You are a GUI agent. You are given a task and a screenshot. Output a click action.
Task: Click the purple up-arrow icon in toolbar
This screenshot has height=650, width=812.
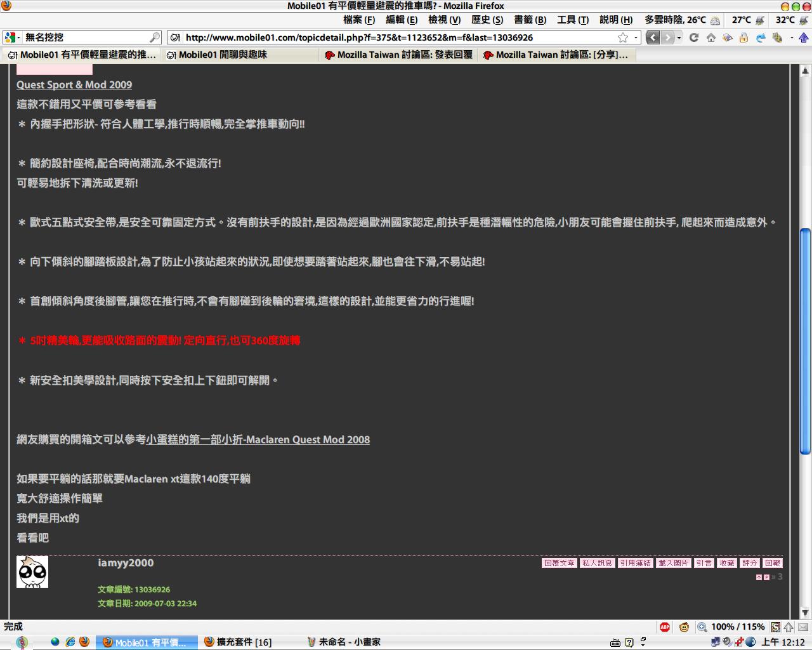[x=804, y=37]
